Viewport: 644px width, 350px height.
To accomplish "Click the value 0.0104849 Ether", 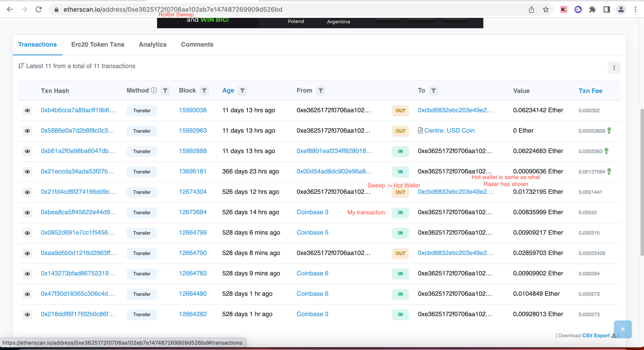I will pos(536,294).
